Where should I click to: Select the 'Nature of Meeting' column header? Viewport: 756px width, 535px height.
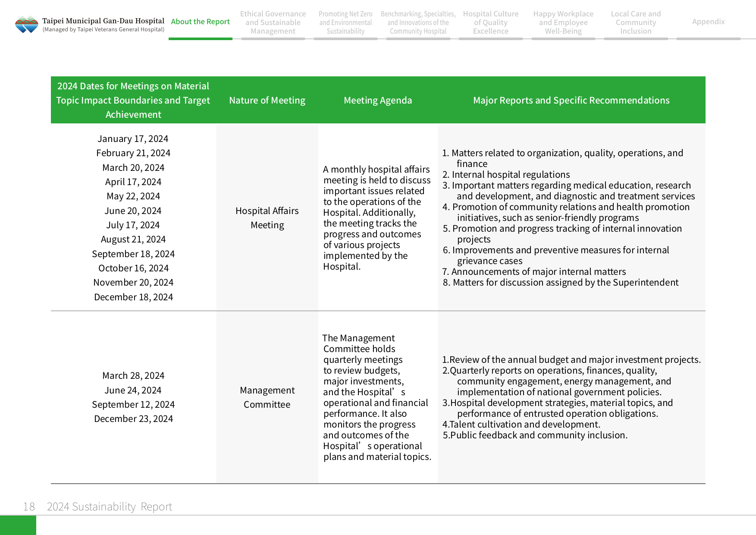[267, 100]
